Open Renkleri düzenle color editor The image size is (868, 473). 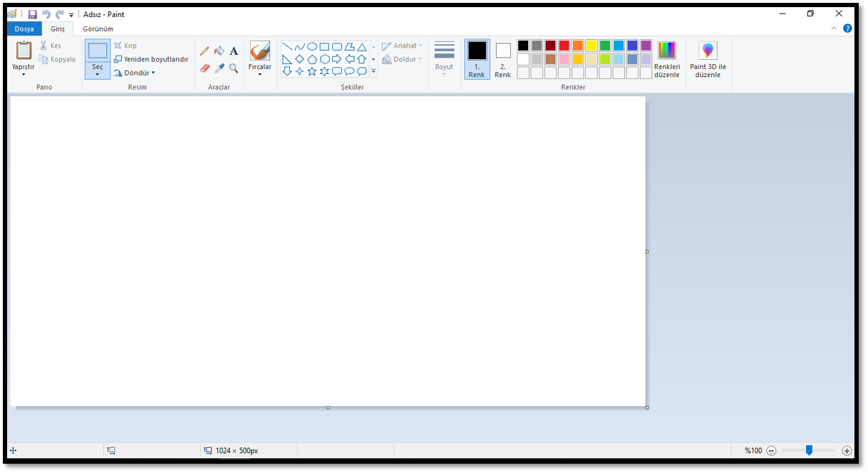(x=666, y=59)
